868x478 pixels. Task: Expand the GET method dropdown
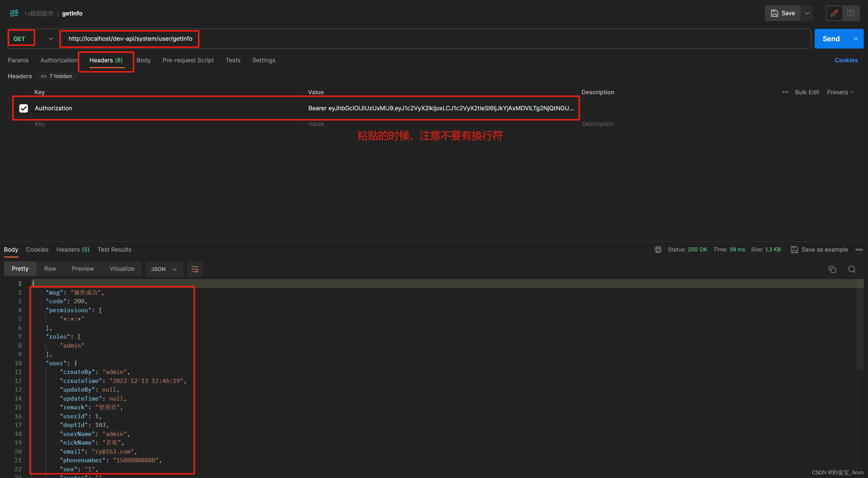pos(51,39)
